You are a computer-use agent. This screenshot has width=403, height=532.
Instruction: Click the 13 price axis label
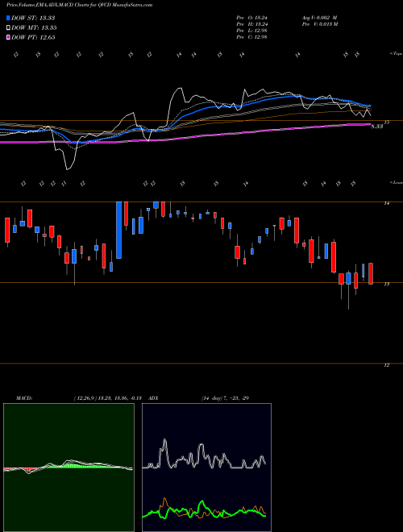(x=386, y=285)
